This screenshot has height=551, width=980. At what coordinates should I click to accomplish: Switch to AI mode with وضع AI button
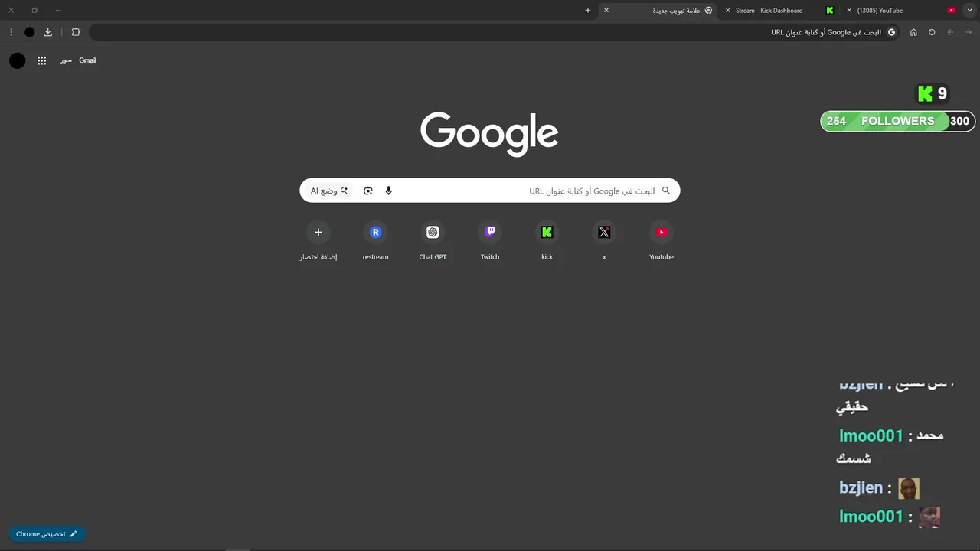pyautogui.click(x=329, y=191)
